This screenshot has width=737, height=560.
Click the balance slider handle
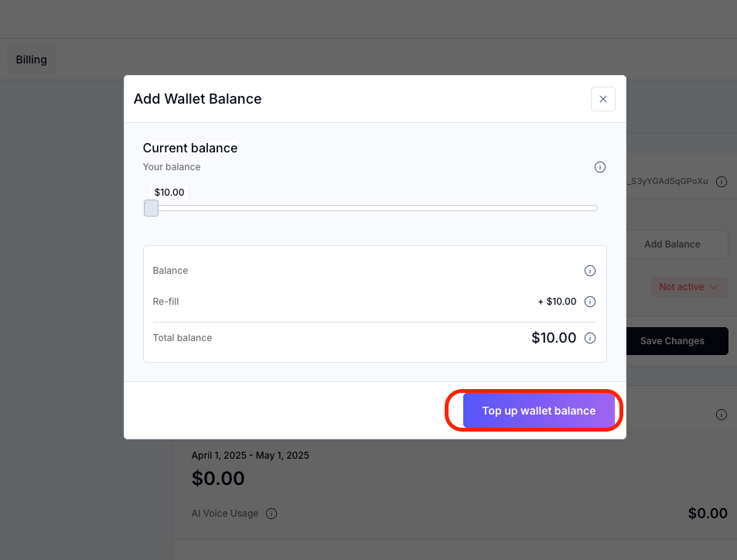(152, 208)
